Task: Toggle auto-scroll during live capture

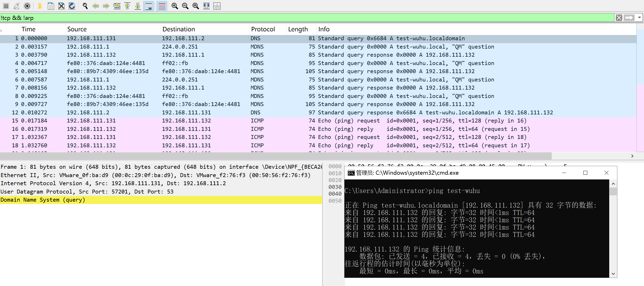Action: [149, 6]
